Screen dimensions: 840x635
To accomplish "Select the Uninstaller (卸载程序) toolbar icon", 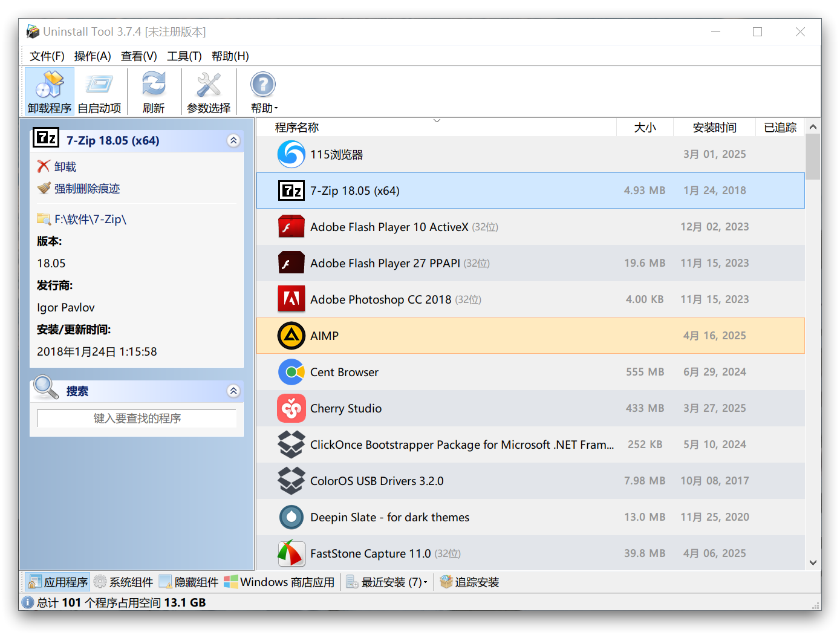I will (x=50, y=85).
